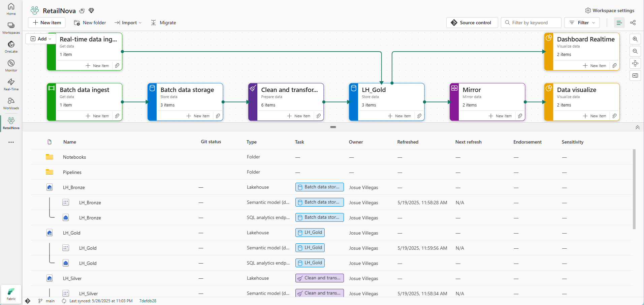The height and width of the screenshot is (305, 644).
Task: Open the Import dropdown menu
Action: [128, 23]
